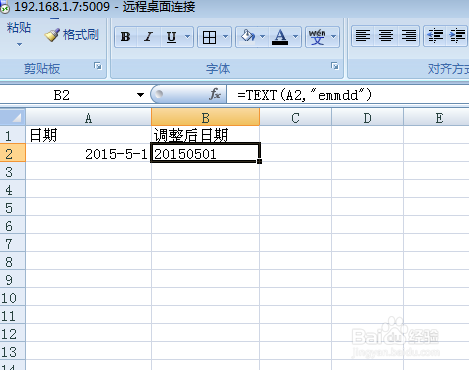Show phonetic guide wén icon
This screenshot has height=370, width=469.
(x=317, y=37)
